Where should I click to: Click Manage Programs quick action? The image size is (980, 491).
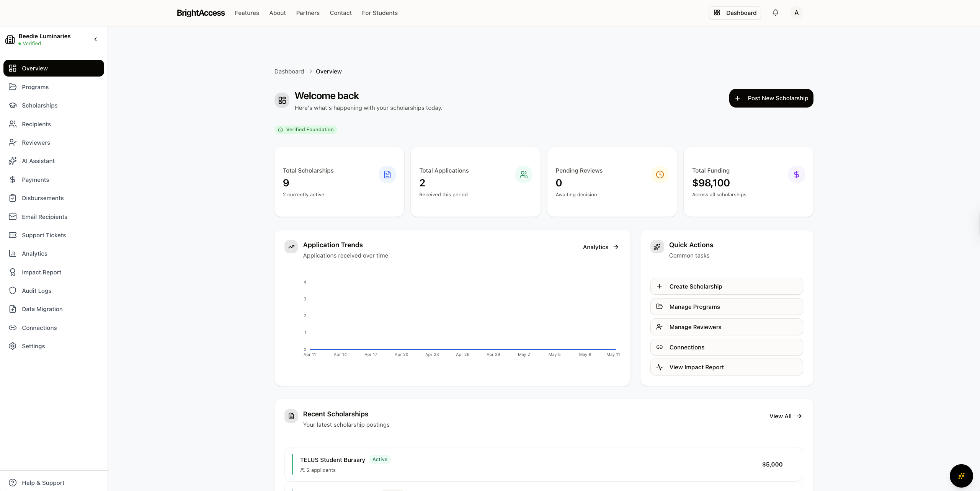(x=727, y=307)
